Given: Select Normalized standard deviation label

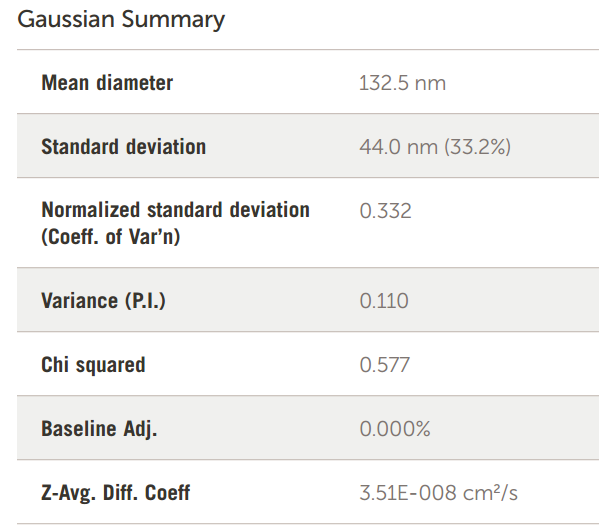Looking at the screenshot, I should [175, 210].
